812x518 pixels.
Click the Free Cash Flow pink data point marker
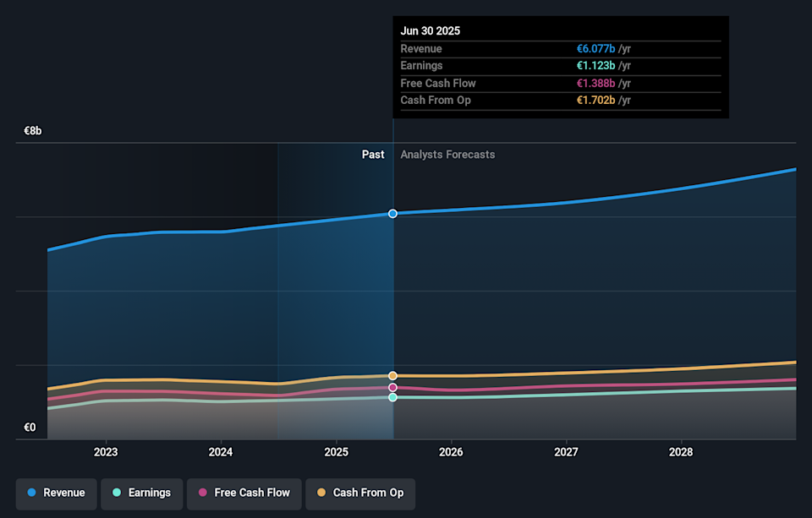pos(393,388)
